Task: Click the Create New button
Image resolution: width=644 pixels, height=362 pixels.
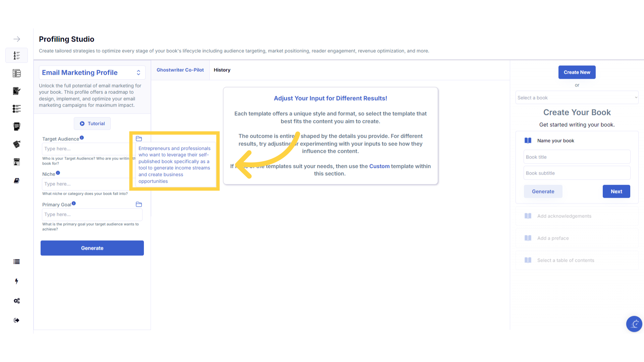Action: 577,72
